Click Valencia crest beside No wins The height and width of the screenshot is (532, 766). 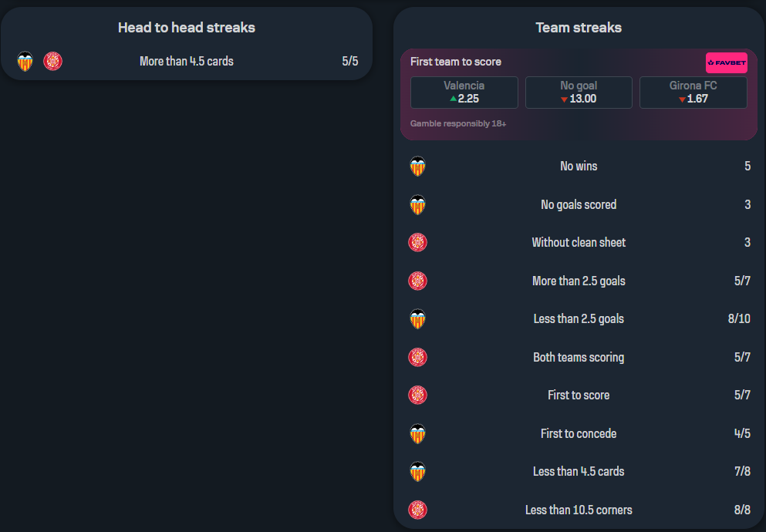click(x=417, y=167)
